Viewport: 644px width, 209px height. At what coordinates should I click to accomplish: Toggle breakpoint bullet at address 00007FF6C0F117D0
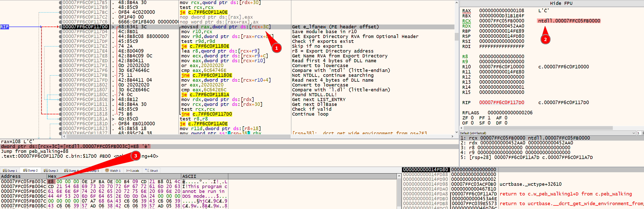pos(60,27)
